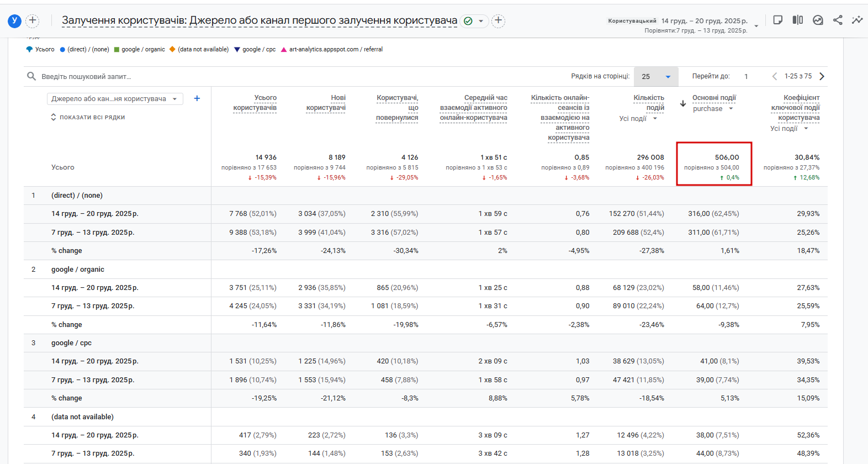Click total new users value "8 189"
This screenshot has height=464, width=868.
click(337, 157)
